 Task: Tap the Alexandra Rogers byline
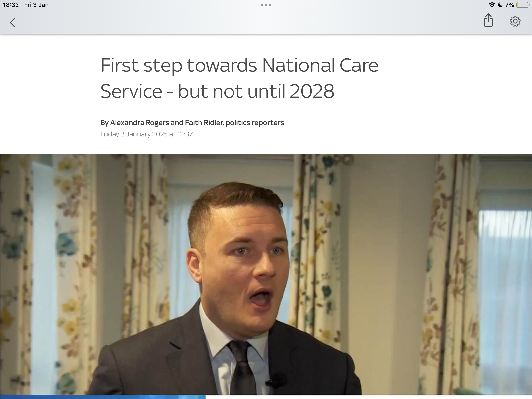[x=140, y=122]
